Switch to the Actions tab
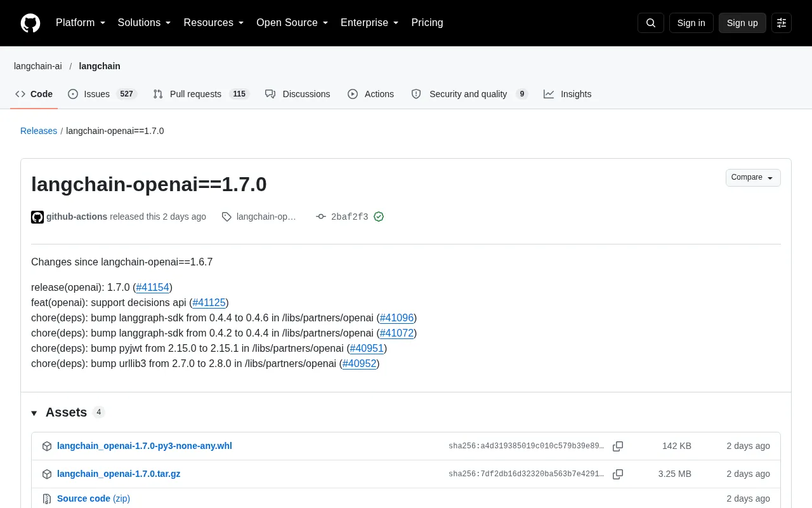Viewport: 812px width, 508px height. (371, 94)
